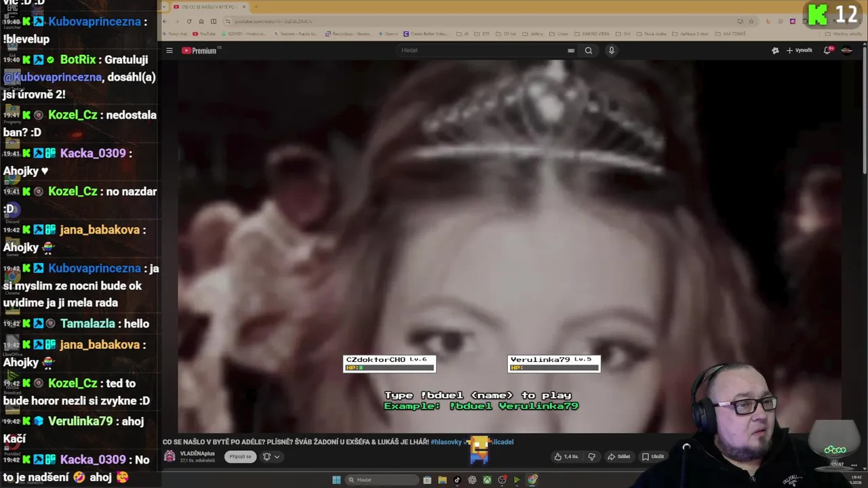
Task: Open the YouTube account avatar menu
Action: (847, 50)
